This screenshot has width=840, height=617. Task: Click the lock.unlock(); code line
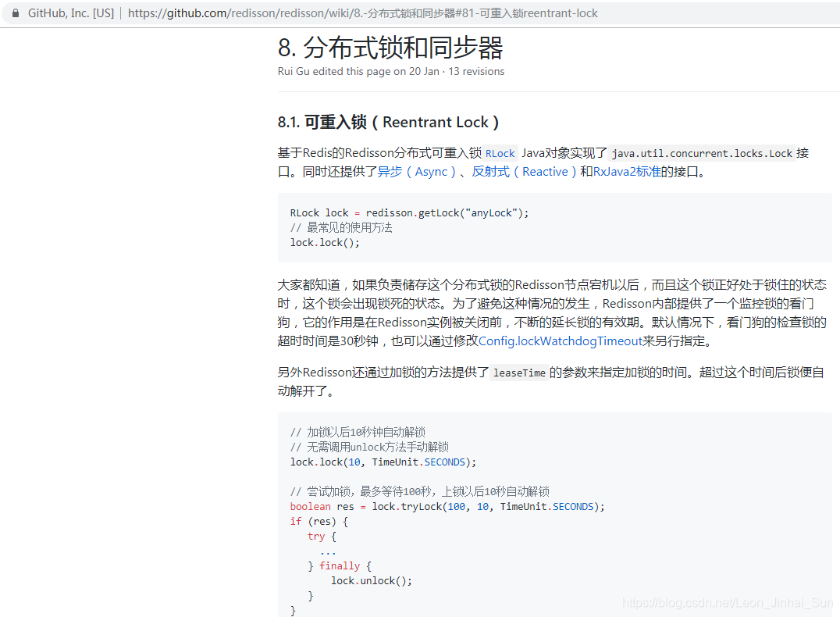coord(372,580)
